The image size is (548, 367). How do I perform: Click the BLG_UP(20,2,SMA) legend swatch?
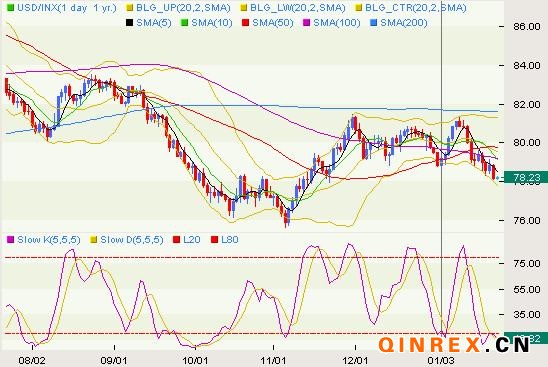pyautogui.click(x=130, y=7)
